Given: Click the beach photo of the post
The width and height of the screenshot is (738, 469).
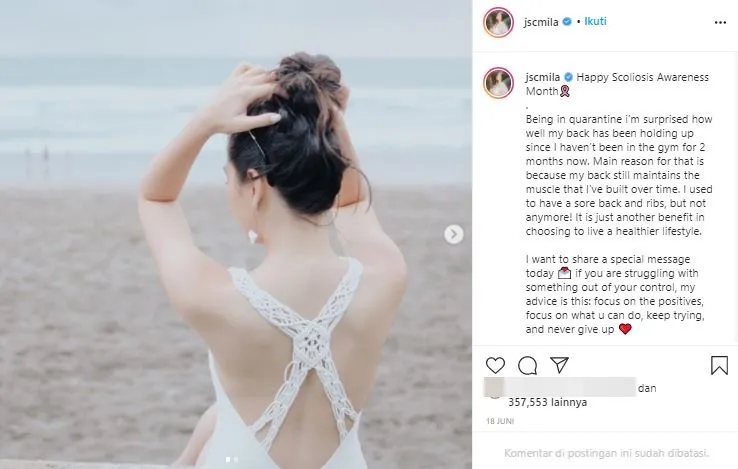Looking at the screenshot, I should 236,234.
